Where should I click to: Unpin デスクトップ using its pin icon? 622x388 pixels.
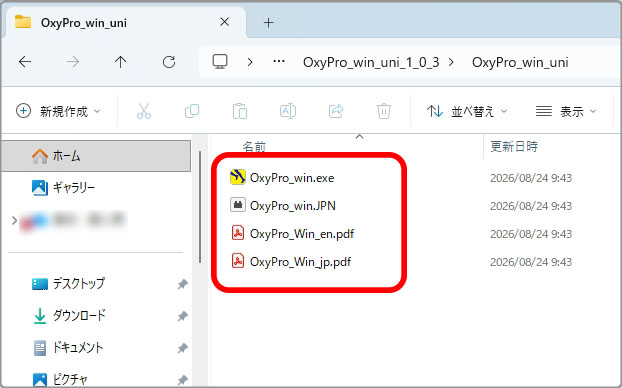pyautogui.click(x=182, y=284)
